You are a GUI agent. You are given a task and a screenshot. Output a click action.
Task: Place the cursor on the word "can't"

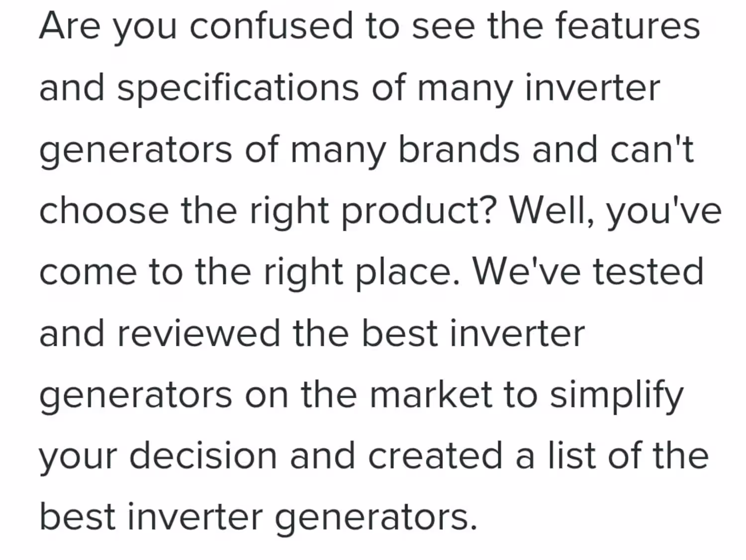(x=652, y=149)
